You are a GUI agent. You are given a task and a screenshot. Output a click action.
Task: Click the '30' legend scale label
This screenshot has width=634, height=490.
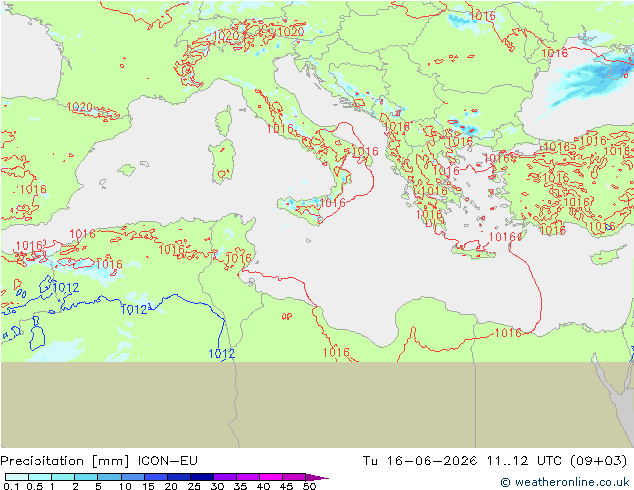[218, 486]
